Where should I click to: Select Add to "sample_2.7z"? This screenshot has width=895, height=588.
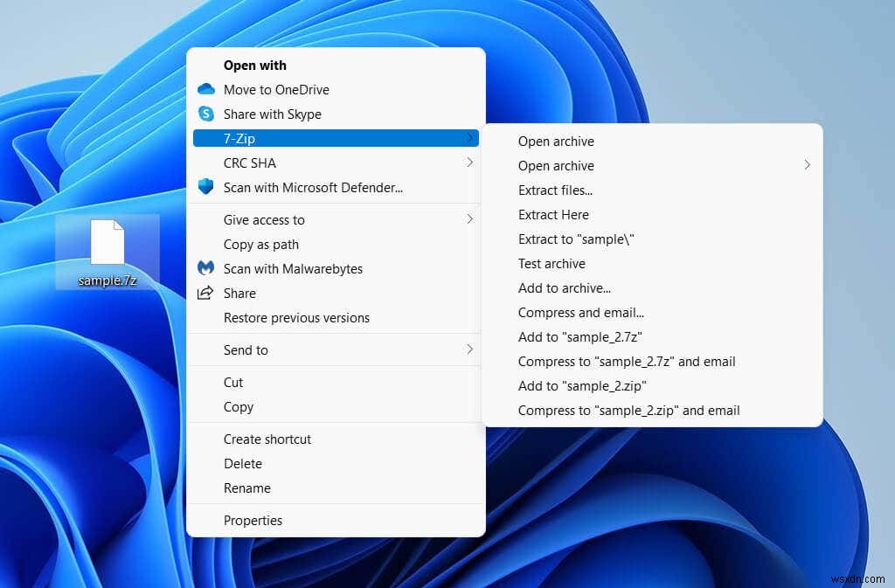click(579, 336)
